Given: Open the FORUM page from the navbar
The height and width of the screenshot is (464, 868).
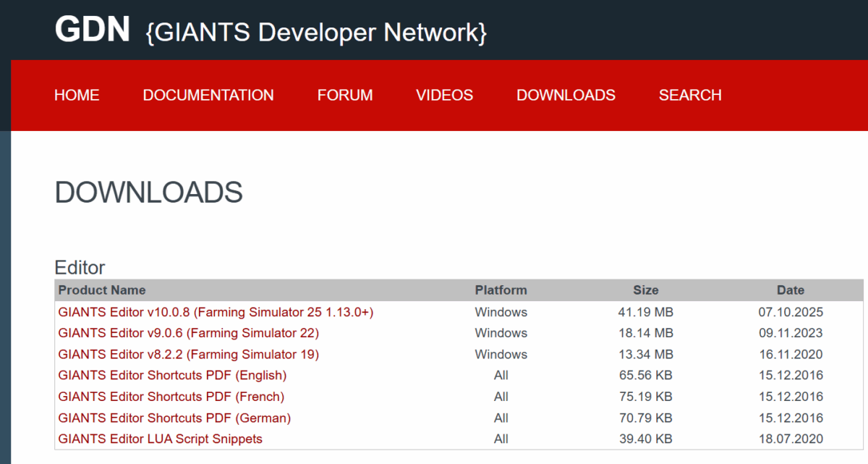Looking at the screenshot, I should (x=345, y=96).
